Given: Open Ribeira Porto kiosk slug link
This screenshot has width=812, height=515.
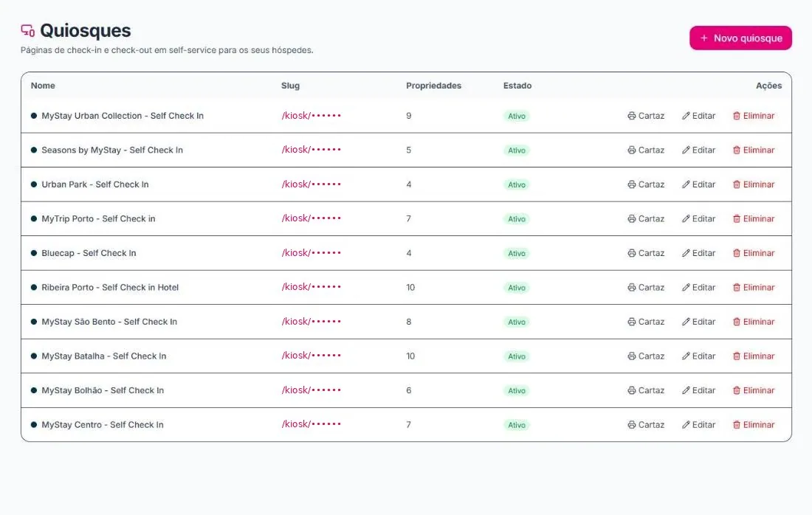Looking at the screenshot, I should click(312, 287).
